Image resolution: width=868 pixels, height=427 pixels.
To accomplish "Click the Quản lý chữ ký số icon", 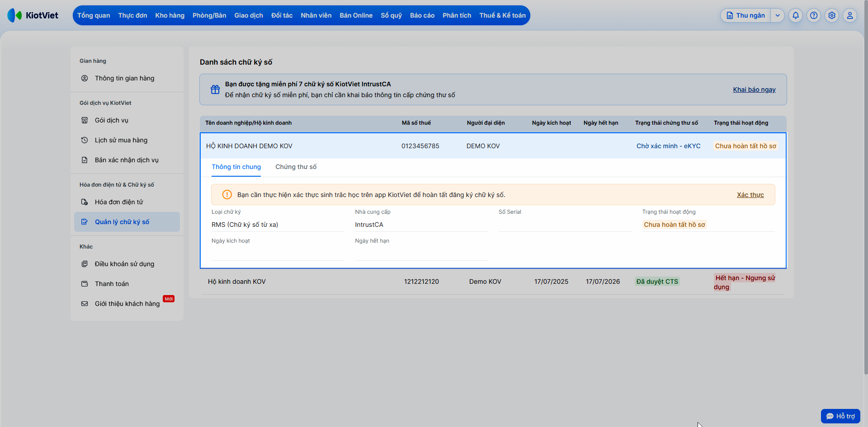I will tap(85, 222).
